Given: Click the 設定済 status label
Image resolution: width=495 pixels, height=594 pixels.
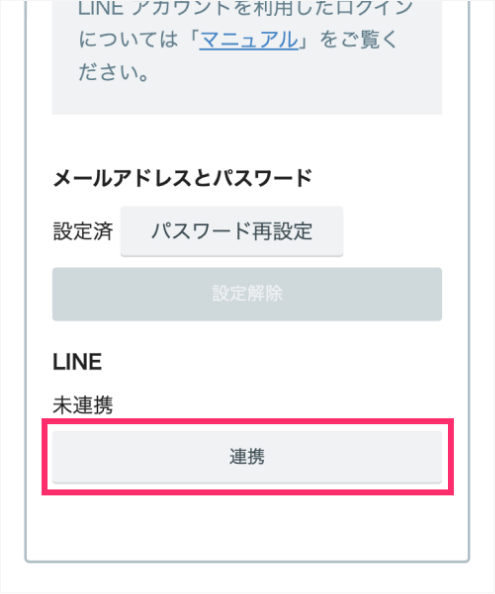Looking at the screenshot, I should tap(83, 231).
